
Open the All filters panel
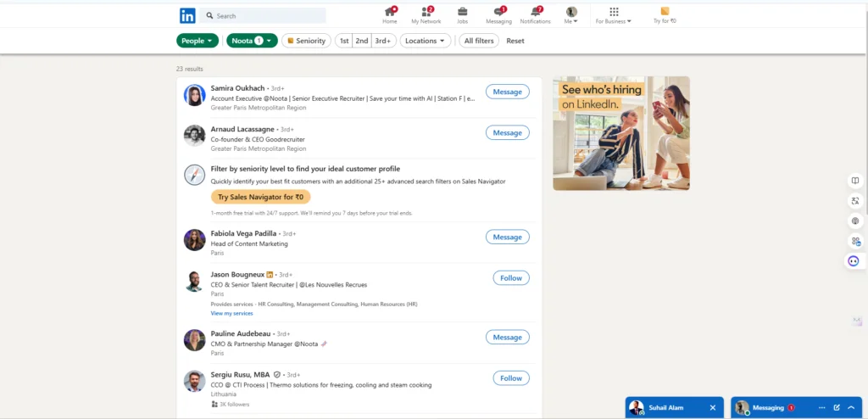click(478, 41)
